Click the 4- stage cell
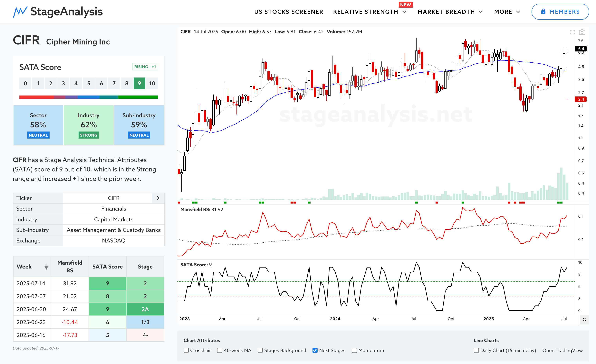This screenshot has height=364, width=596. point(145,335)
